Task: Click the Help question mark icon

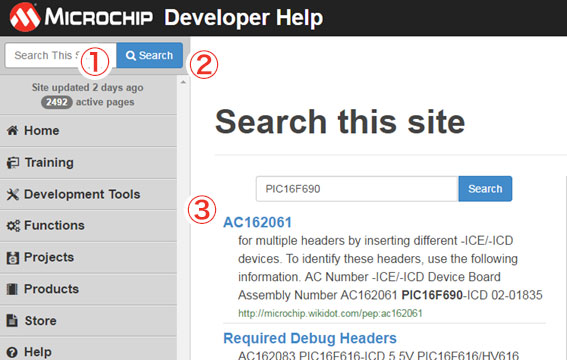Action: pyautogui.click(x=12, y=352)
